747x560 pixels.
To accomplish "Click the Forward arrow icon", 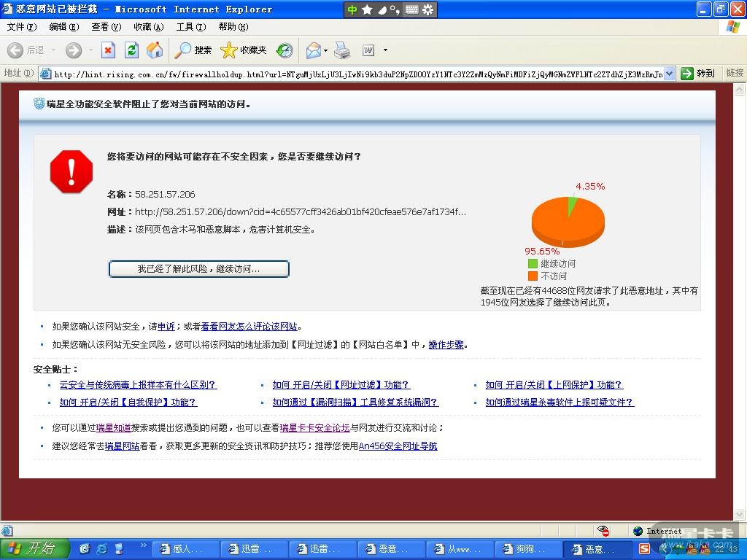I will coord(74,50).
